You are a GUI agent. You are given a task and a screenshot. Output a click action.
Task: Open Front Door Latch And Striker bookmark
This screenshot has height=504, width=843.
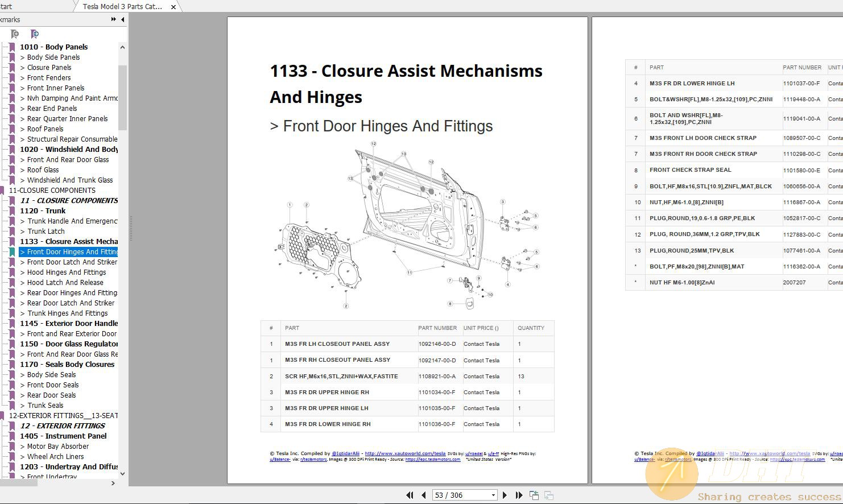coord(69,262)
